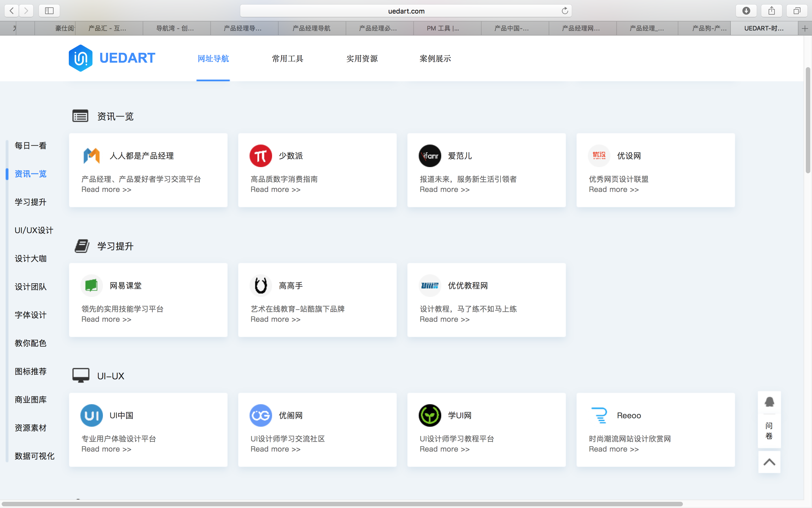Click the 网易课堂 green icon

click(x=92, y=286)
